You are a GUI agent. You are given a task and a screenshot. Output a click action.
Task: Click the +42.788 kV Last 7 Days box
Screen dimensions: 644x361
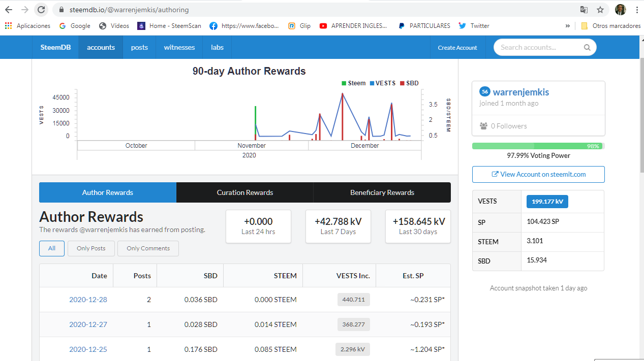[338, 226]
